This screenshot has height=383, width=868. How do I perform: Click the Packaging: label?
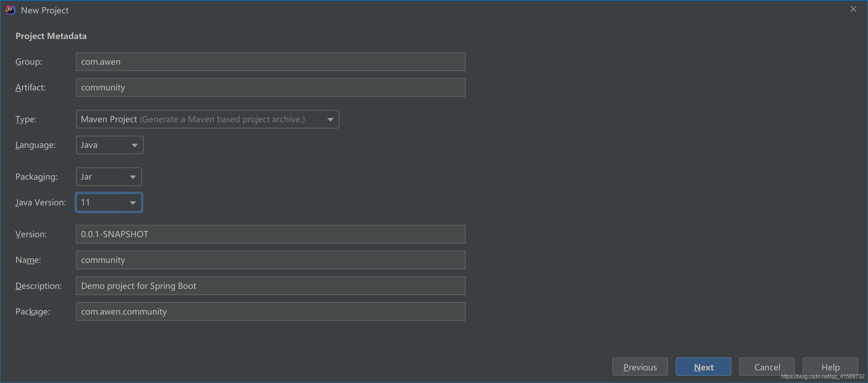pos(36,177)
